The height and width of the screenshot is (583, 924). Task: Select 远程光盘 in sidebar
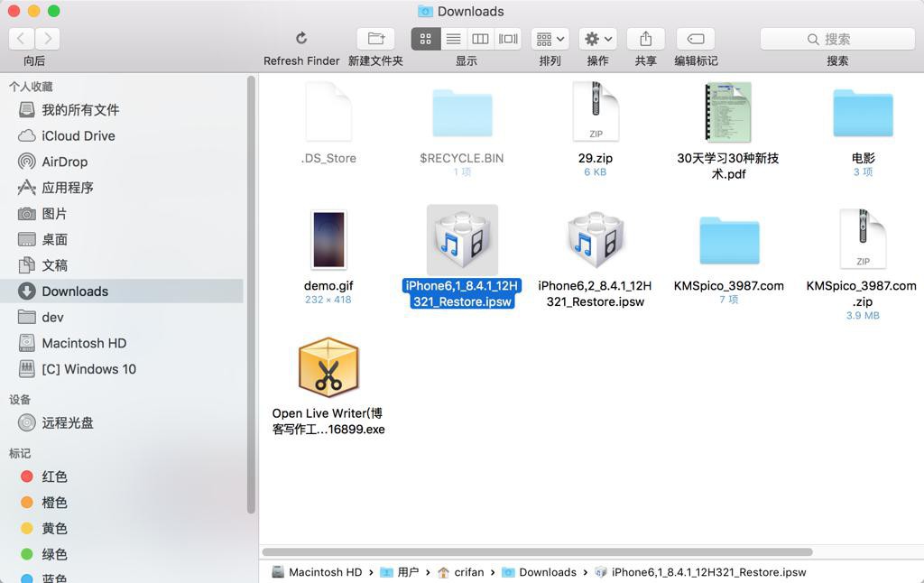123,422
